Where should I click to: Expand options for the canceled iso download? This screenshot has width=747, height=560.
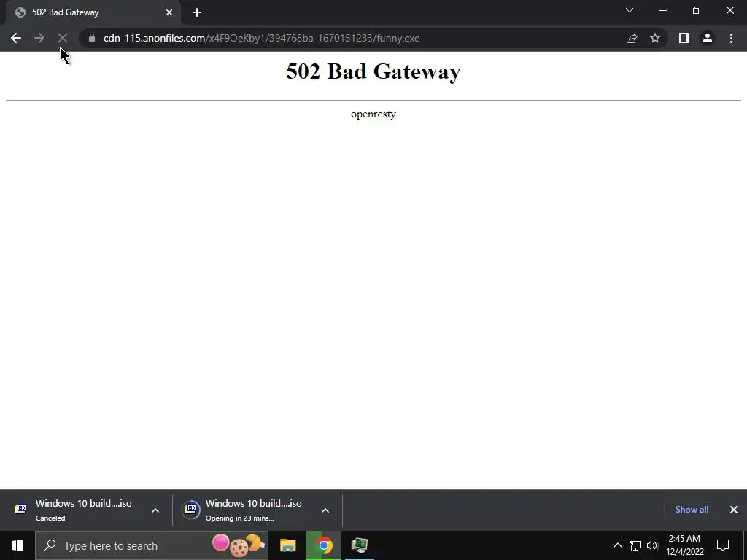[155, 510]
